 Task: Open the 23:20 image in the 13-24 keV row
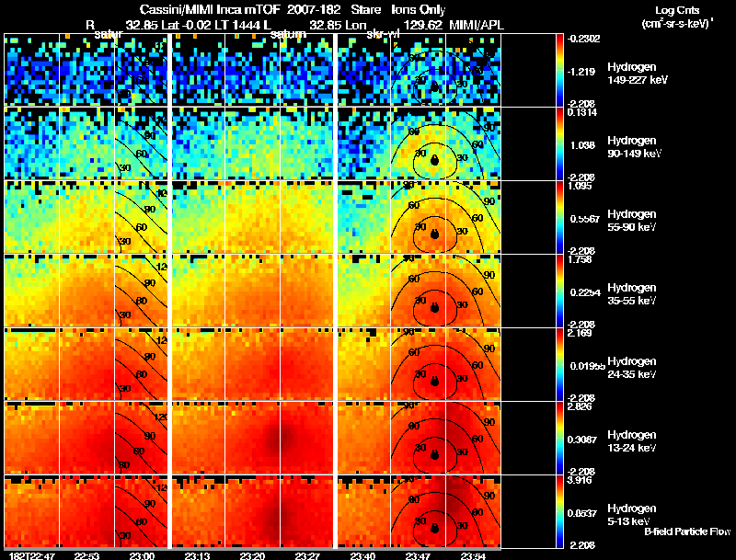point(252,438)
